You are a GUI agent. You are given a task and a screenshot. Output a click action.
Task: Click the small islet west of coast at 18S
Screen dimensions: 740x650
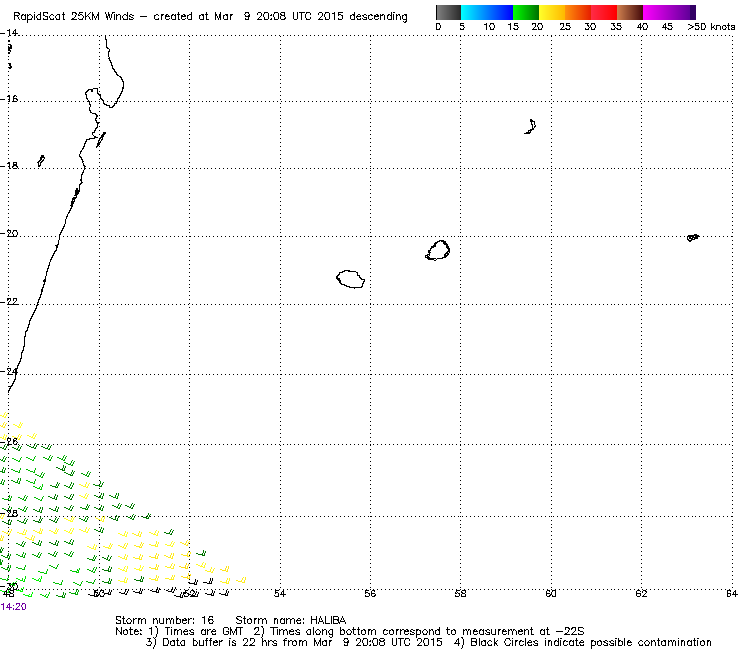click(x=41, y=161)
